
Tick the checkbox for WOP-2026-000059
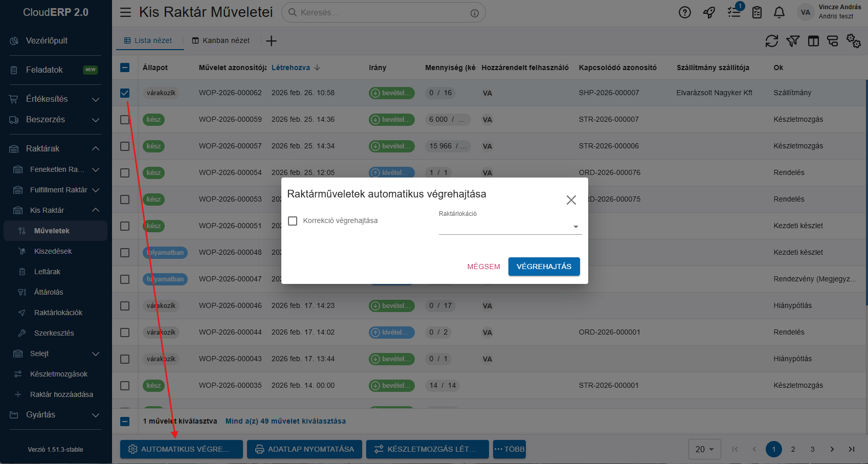click(x=125, y=120)
